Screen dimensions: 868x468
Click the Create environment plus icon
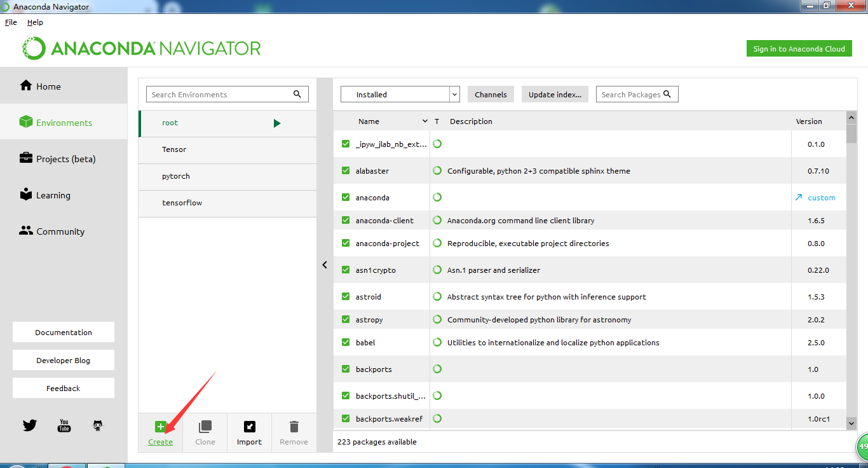[x=160, y=427]
